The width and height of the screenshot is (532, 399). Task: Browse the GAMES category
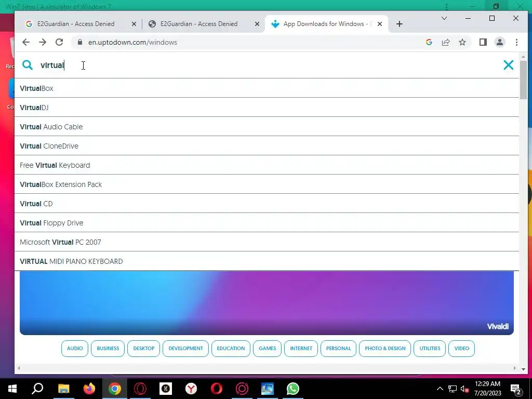(x=268, y=349)
